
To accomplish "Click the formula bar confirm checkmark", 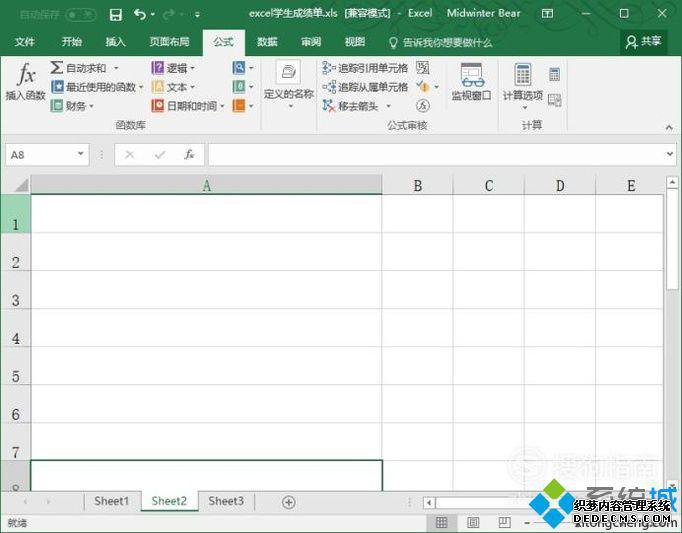I will (x=160, y=154).
